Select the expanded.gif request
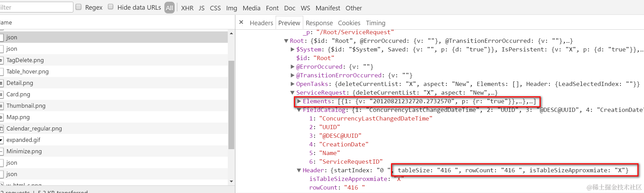Screen dimensions: 644x193 coord(114,140)
